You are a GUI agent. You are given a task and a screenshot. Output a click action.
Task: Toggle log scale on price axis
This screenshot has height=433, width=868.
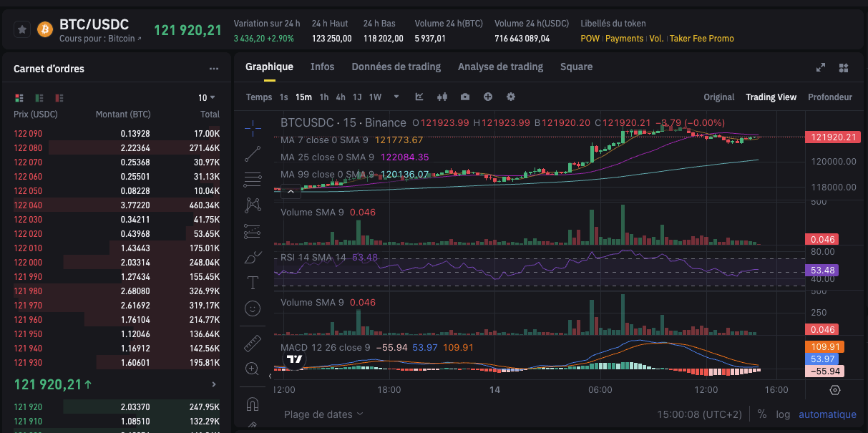[x=783, y=414]
